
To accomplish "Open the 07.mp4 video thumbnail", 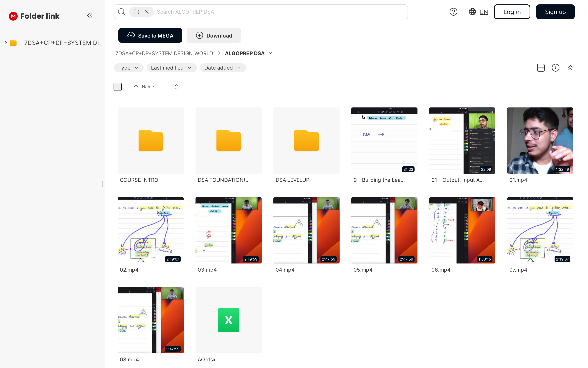I will 540,230.
